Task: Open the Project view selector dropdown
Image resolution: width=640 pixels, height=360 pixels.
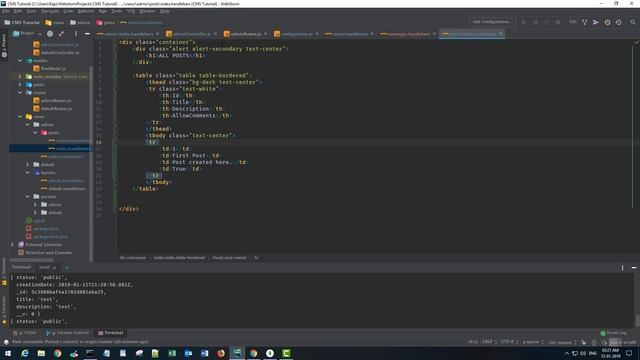Action: coord(27,33)
